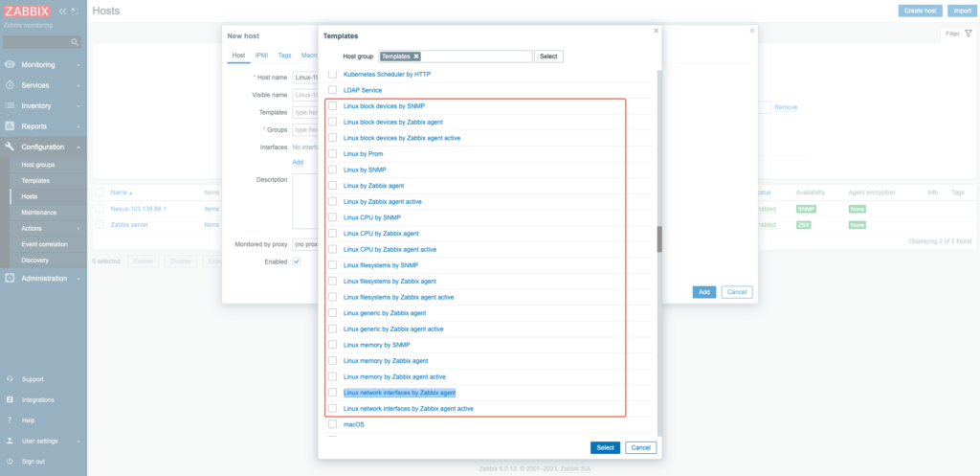Image resolution: width=980 pixels, height=476 pixels.
Task: Expand the Monitoring menu
Action: (x=78, y=65)
